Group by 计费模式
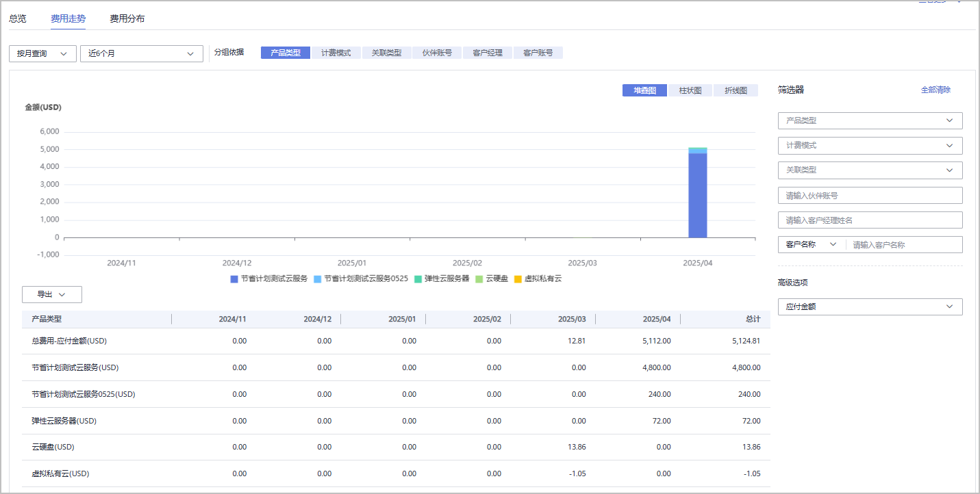The width and height of the screenshot is (980, 494). [336, 53]
